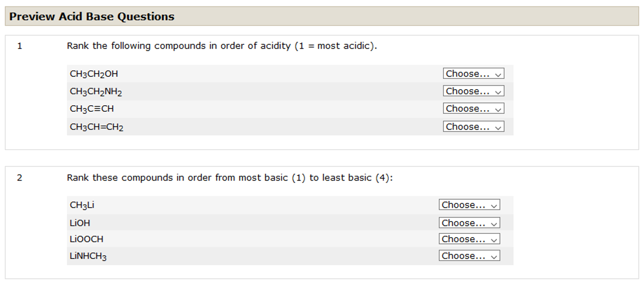644x284 pixels.
Task: Click the CH3Li compound label
Action: 82,206
